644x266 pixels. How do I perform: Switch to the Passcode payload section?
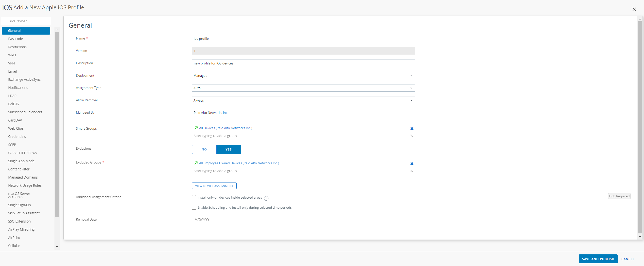pos(16,39)
